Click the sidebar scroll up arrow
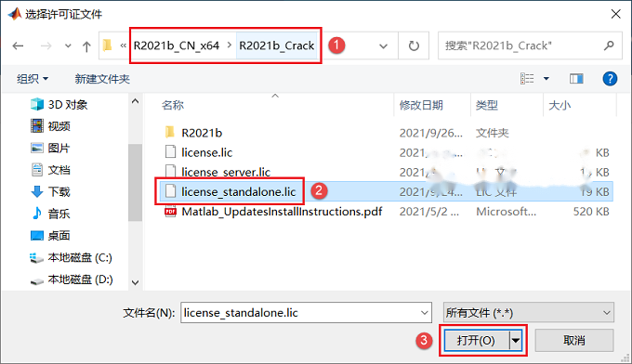The image size is (632, 364). (x=136, y=101)
